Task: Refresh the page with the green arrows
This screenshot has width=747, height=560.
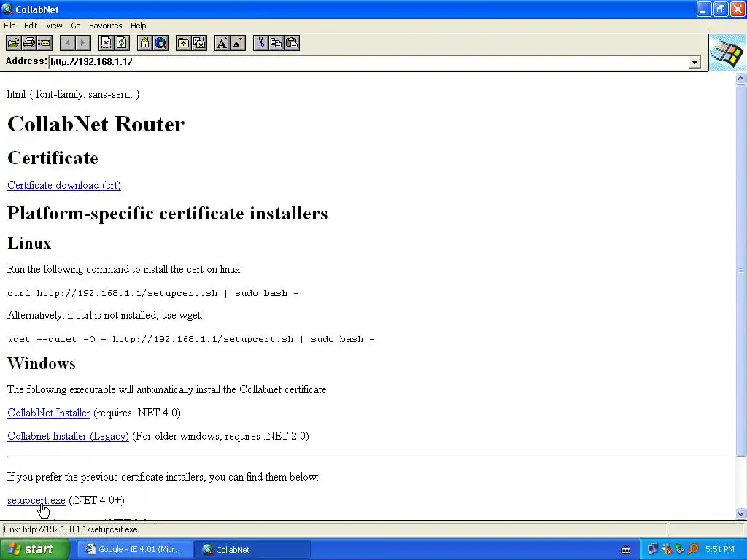Action: pos(122,43)
